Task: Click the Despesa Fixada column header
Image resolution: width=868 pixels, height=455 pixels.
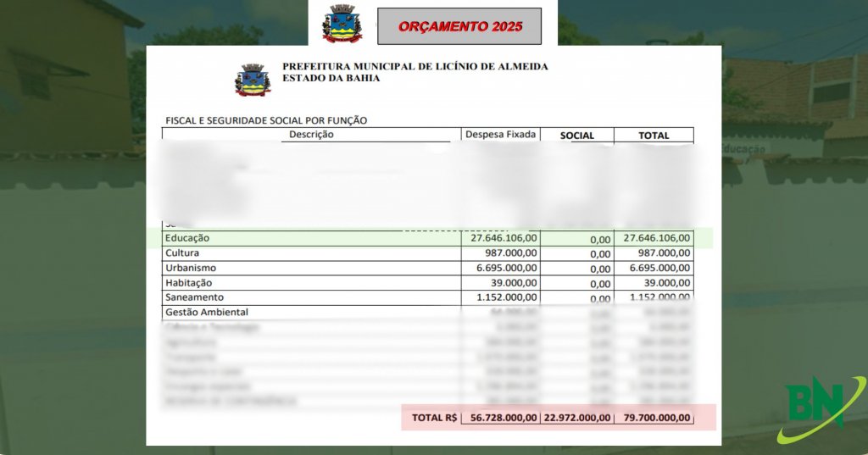Action: [501, 135]
